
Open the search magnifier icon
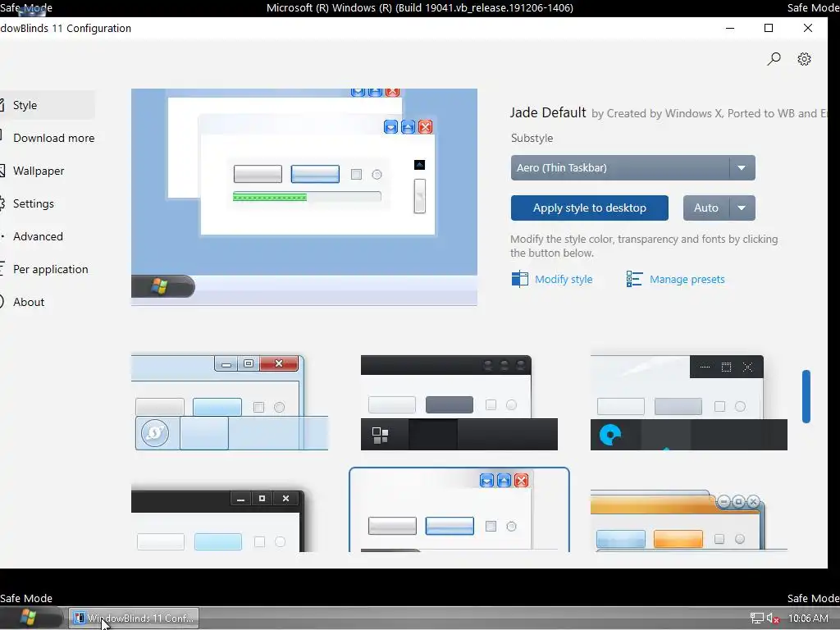[774, 59]
